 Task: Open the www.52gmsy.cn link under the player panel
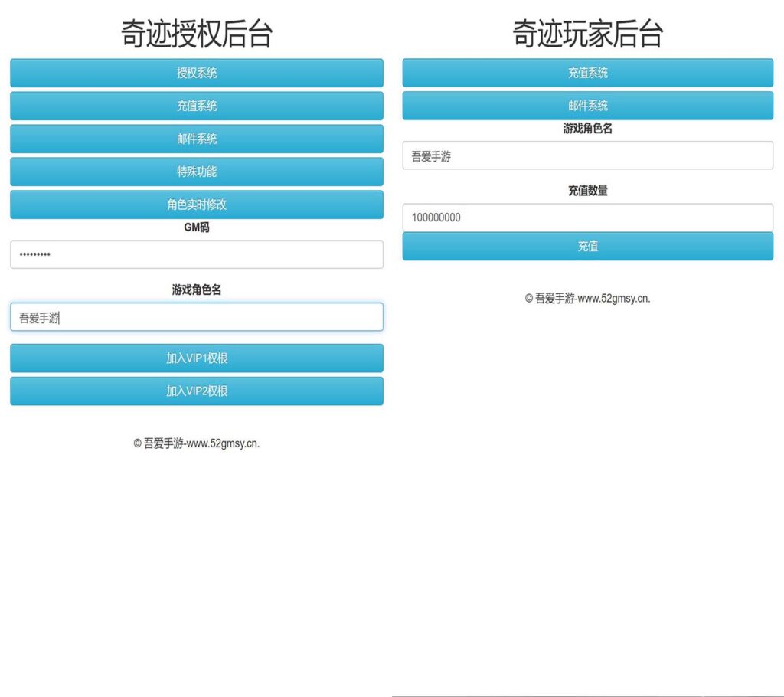click(587, 298)
